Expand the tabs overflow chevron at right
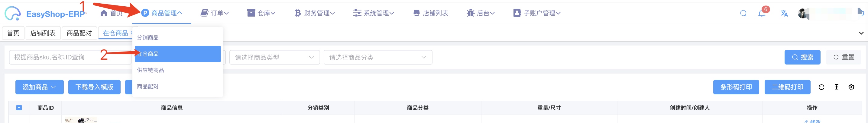The width and height of the screenshot is (868, 123). coord(861,33)
